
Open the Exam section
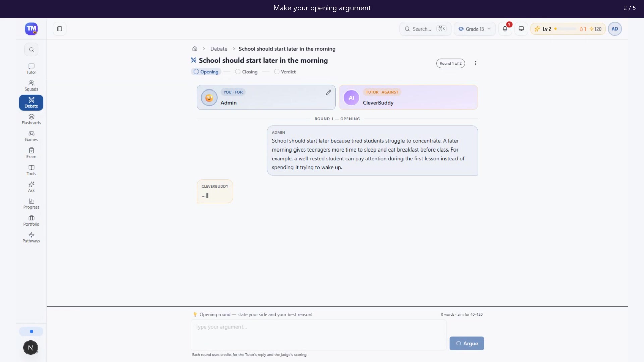pyautogui.click(x=31, y=153)
